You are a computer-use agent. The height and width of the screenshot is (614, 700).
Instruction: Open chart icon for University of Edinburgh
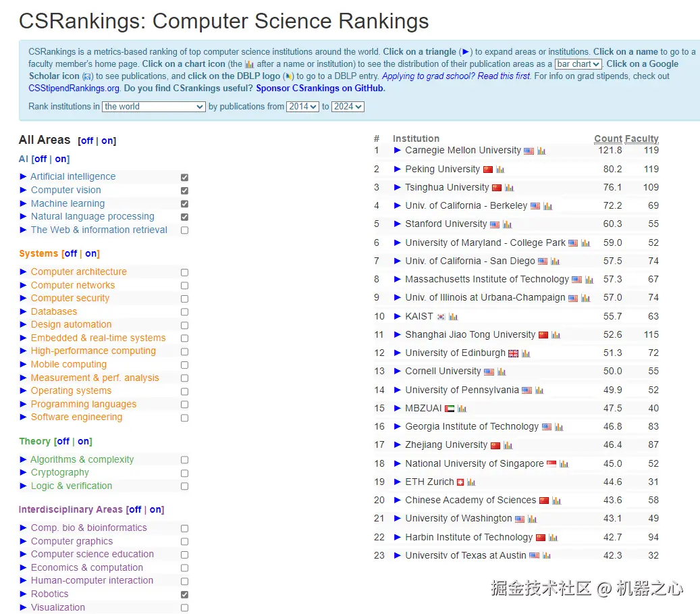[526, 354]
